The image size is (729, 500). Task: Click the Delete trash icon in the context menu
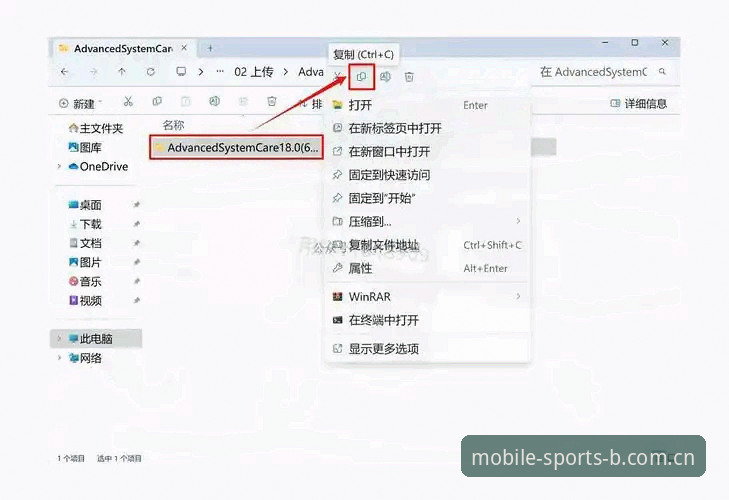pos(409,77)
